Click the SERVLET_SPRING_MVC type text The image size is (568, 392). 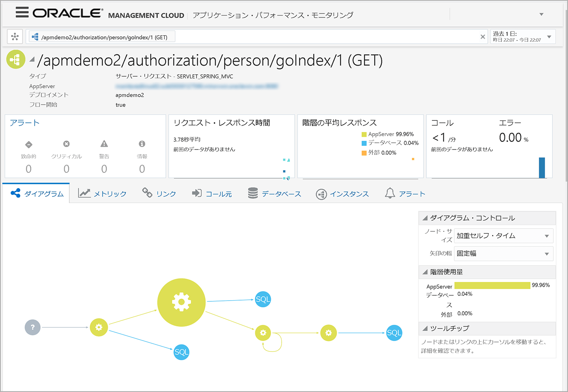(x=205, y=76)
